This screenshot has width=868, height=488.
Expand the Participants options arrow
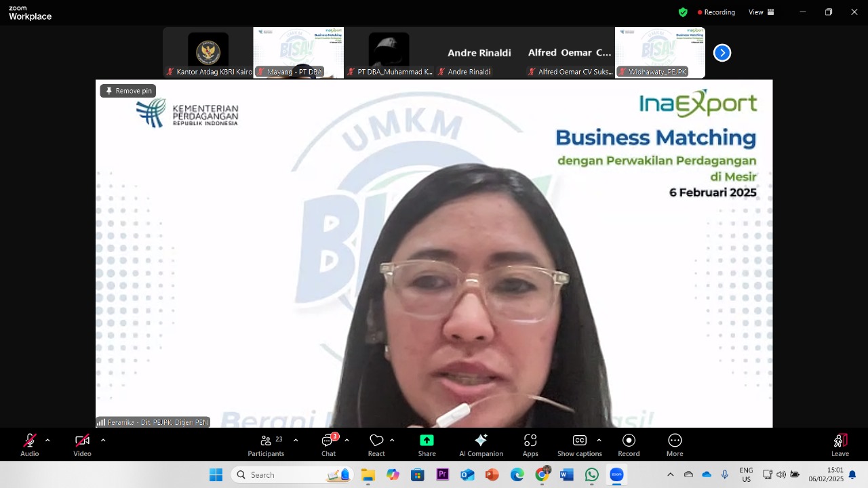296,441
